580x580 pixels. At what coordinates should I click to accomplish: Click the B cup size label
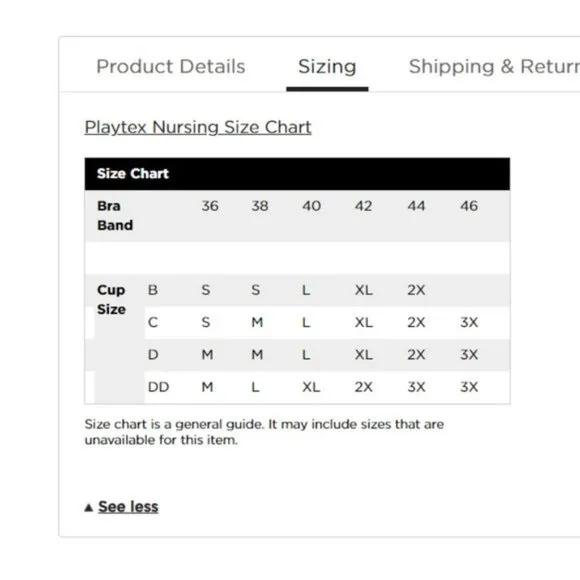tap(153, 290)
